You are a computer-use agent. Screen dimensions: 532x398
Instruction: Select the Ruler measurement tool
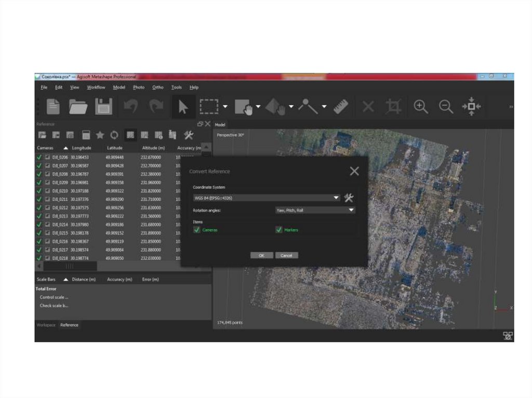tap(341, 107)
